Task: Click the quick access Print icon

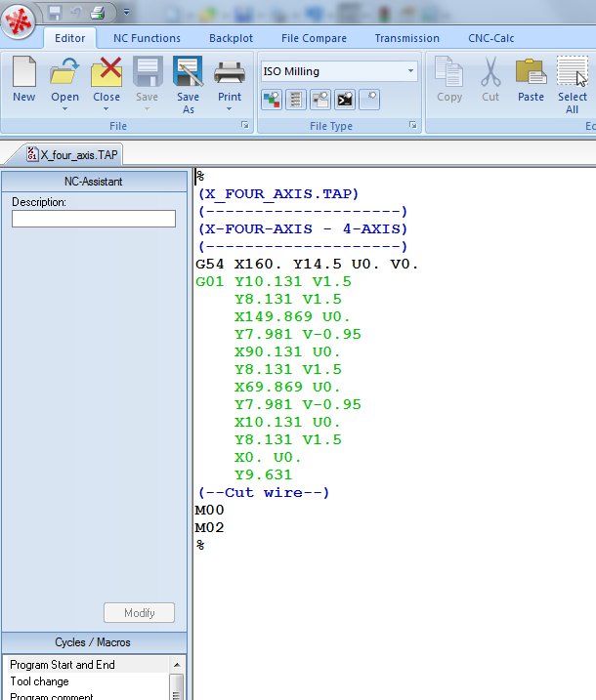Action: pyautogui.click(x=98, y=12)
